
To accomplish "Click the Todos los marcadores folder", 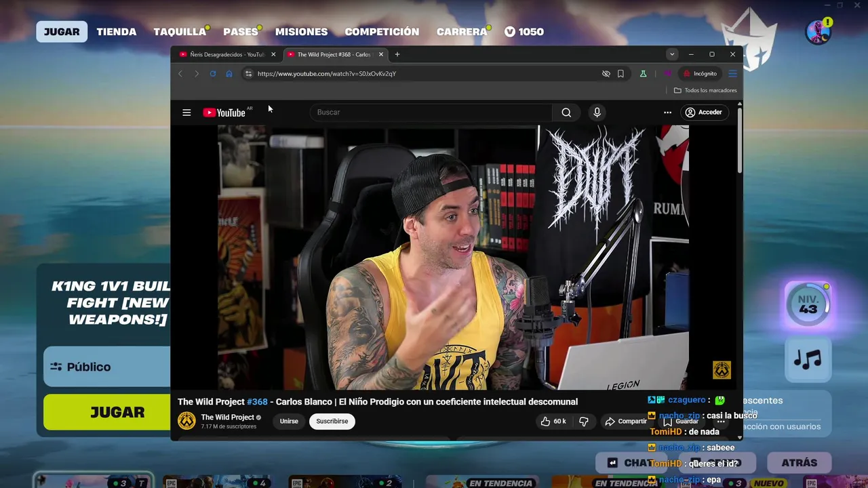I will (705, 90).
